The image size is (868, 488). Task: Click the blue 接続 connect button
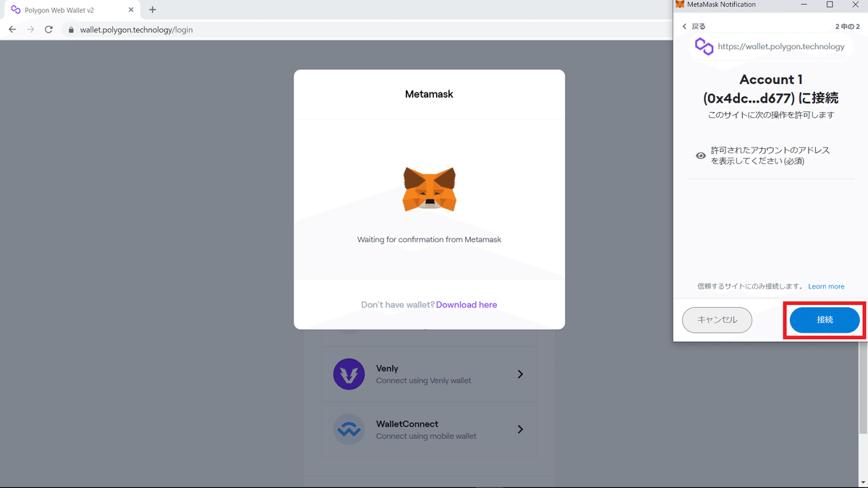coord(825,320)
